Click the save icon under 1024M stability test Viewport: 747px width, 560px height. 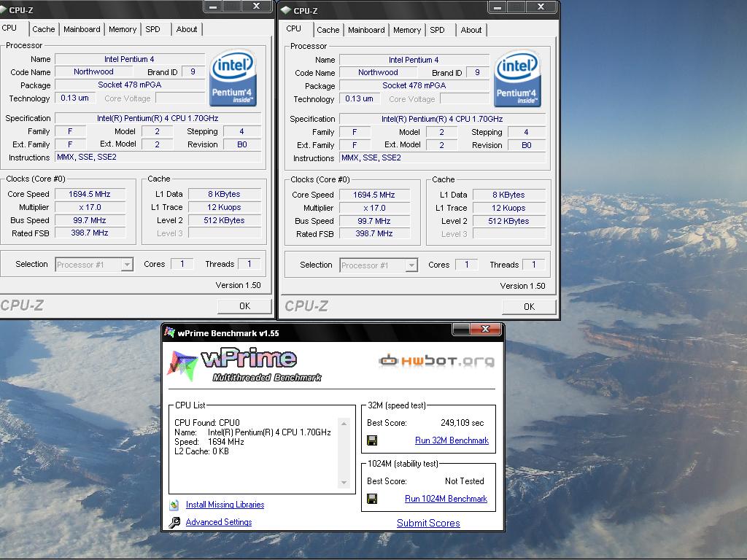372,499
